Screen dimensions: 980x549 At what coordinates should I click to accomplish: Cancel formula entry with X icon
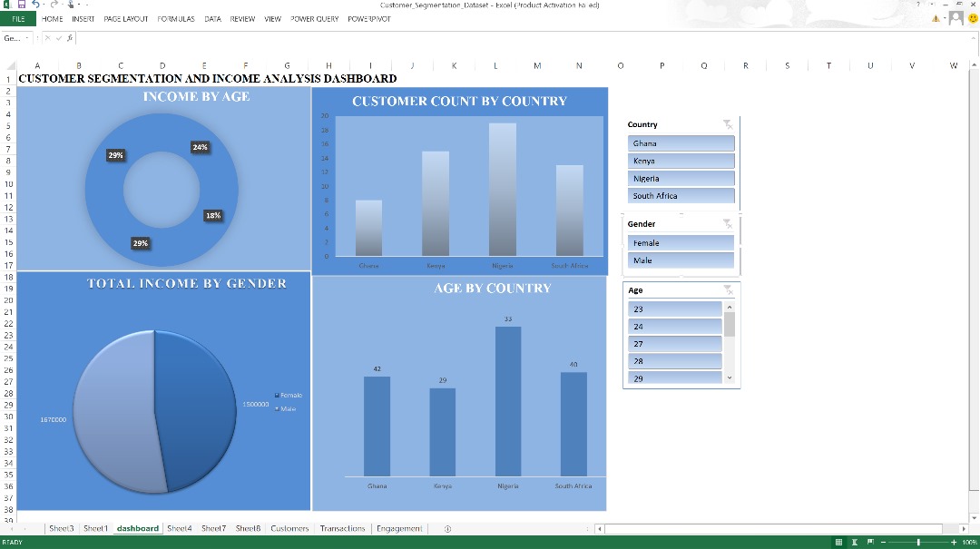(x=47, y=38)
